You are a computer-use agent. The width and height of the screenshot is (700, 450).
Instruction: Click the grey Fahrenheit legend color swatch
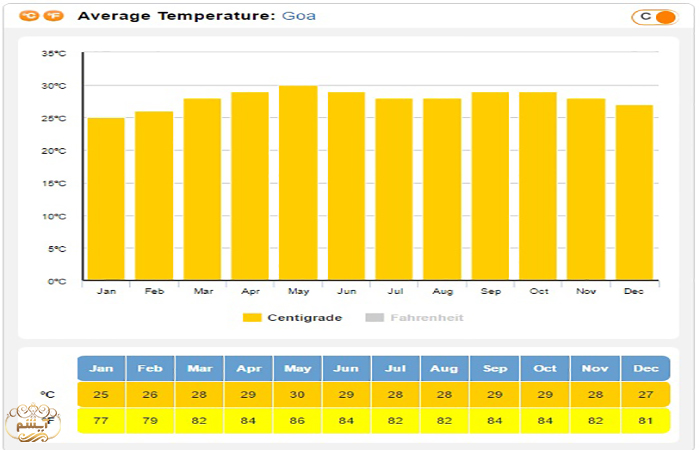coord(374,317)
